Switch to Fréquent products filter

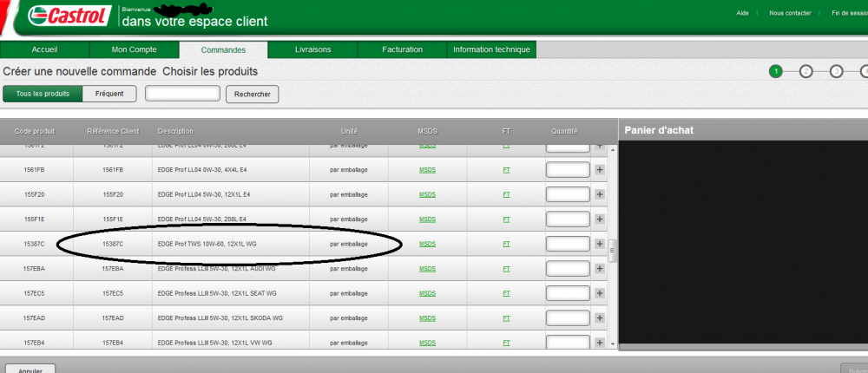coord(109,94)
